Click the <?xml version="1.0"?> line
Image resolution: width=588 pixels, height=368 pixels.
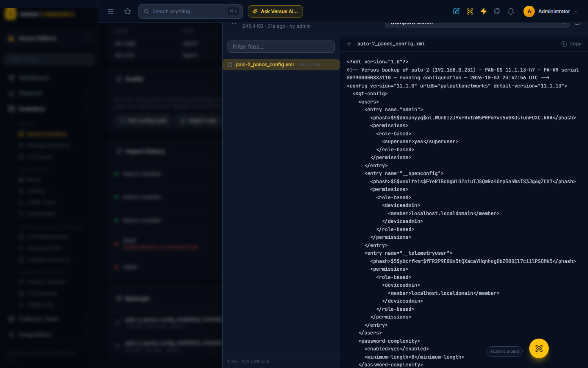tap(377, 62)
